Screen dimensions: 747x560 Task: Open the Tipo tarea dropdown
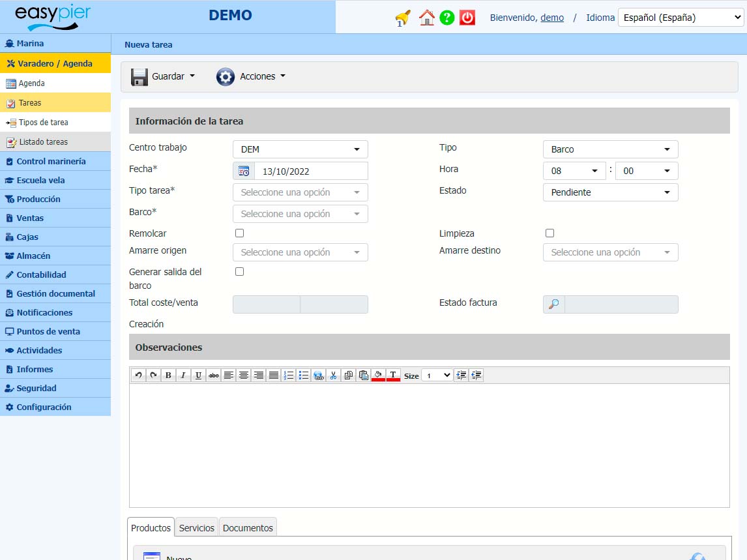300,192
